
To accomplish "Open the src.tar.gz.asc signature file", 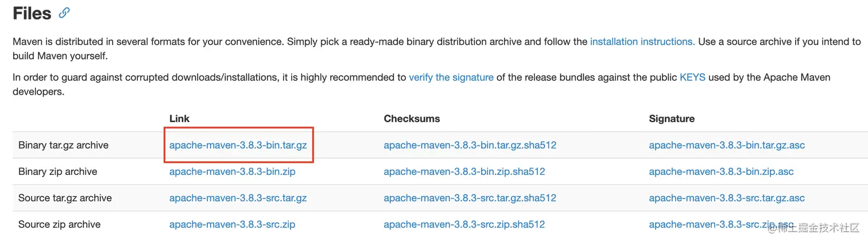I will click(x=727, y=198).
